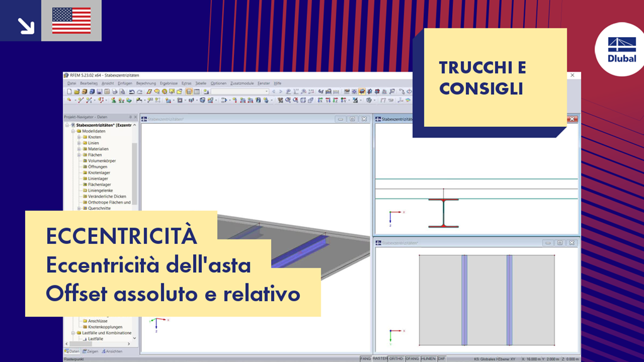Select Anschlüsse in the navigator tree
The height and width of the screenshot is (362, 644).
point(97,321)
